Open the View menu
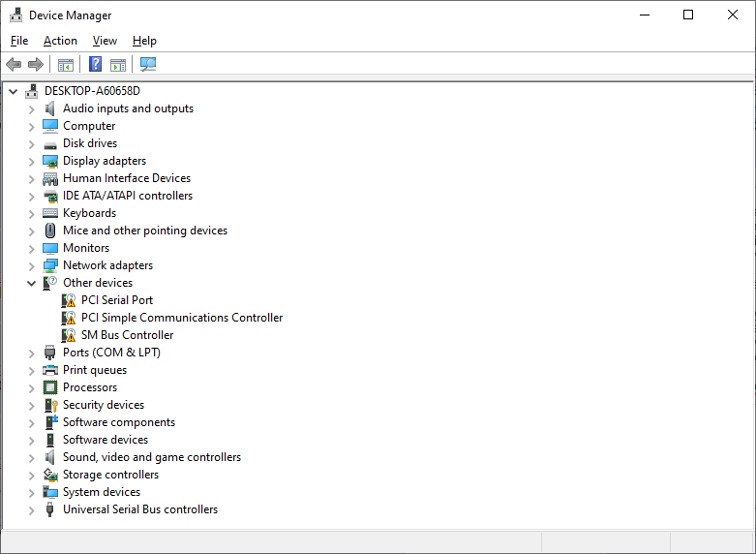 pyautogui.click(x=105, y=41)
